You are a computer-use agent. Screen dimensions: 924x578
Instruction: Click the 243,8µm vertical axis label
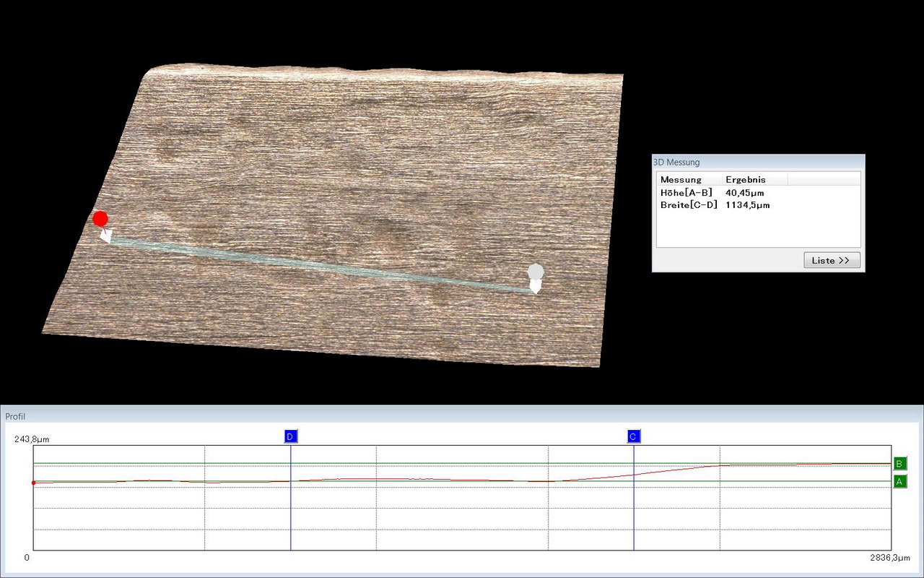click(32, 439)
